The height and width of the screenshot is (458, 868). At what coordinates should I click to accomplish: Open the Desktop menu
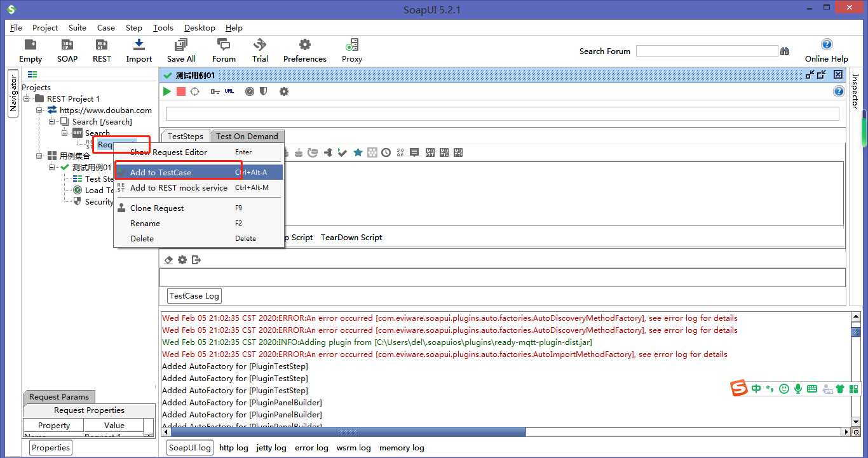(x=200, y=27)
